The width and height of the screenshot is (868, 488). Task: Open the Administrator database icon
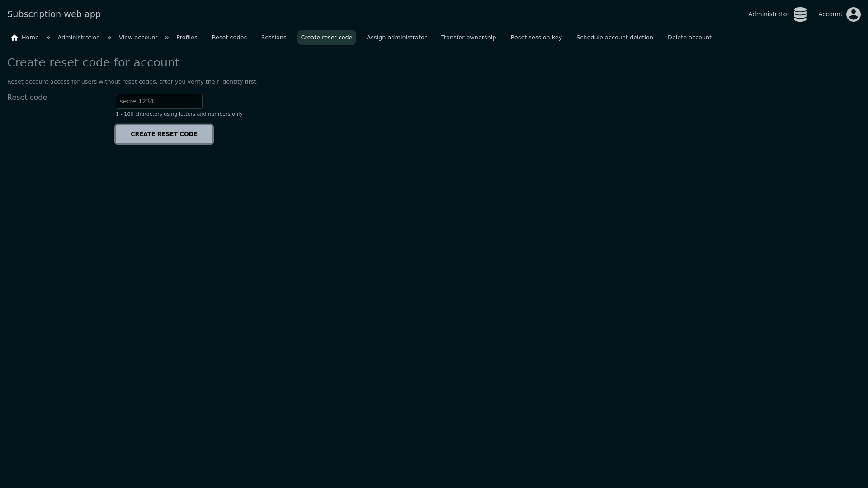pyautogui.click(x=800, y=14)
